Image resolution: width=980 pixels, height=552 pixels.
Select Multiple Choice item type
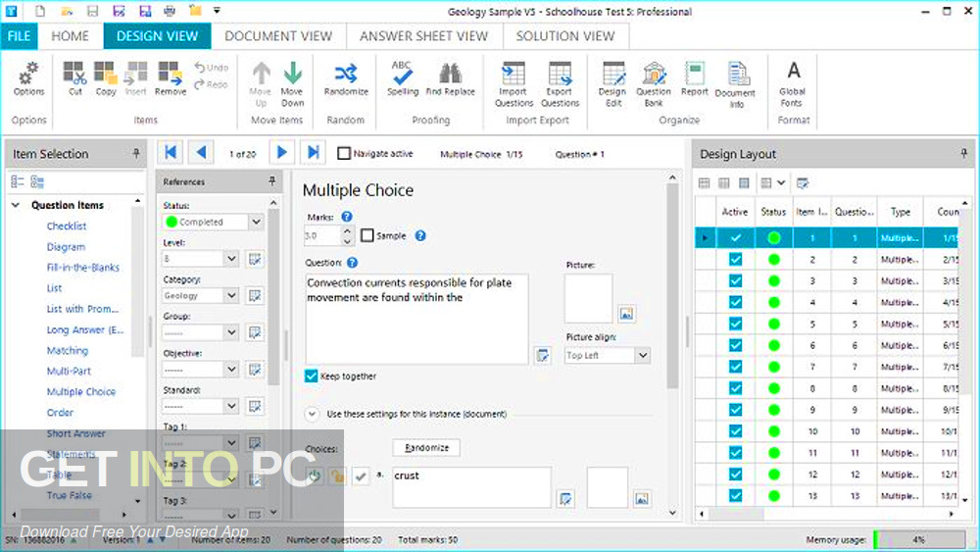(81, 392)
